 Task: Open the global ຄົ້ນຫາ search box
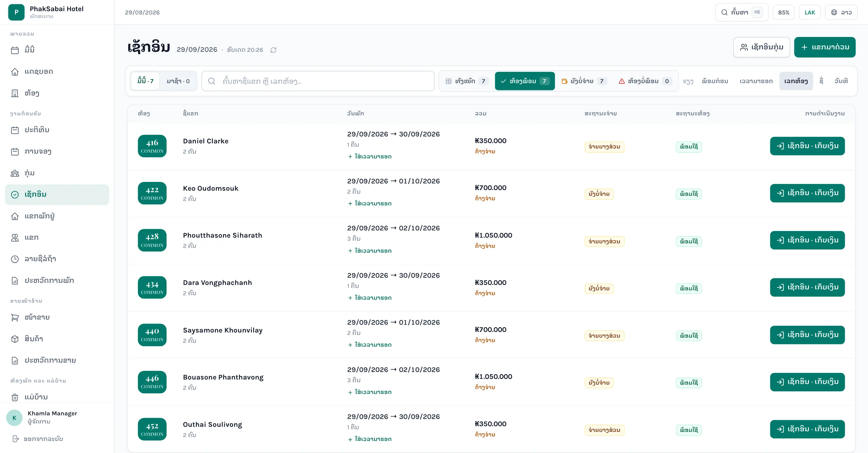pos(742,12)
